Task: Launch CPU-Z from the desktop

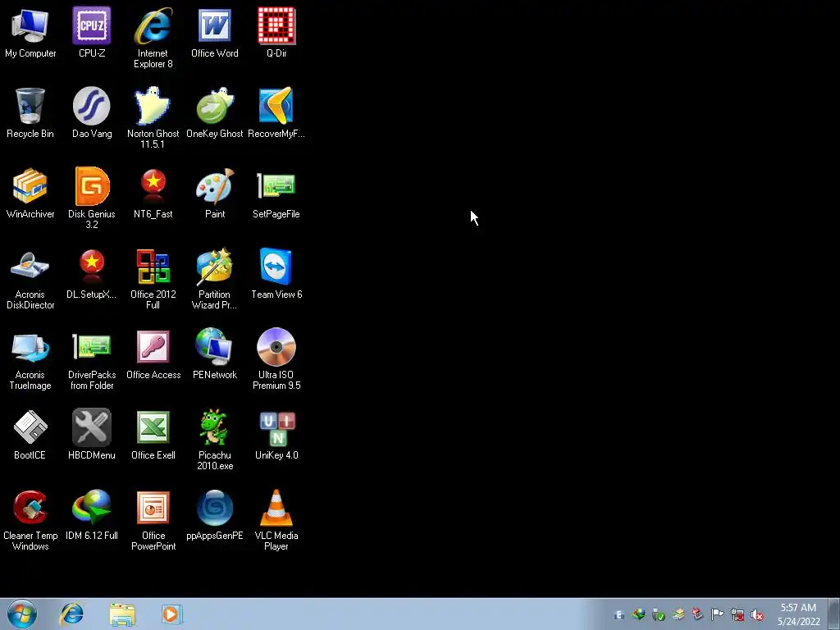Action: click(x=92, y=32)
